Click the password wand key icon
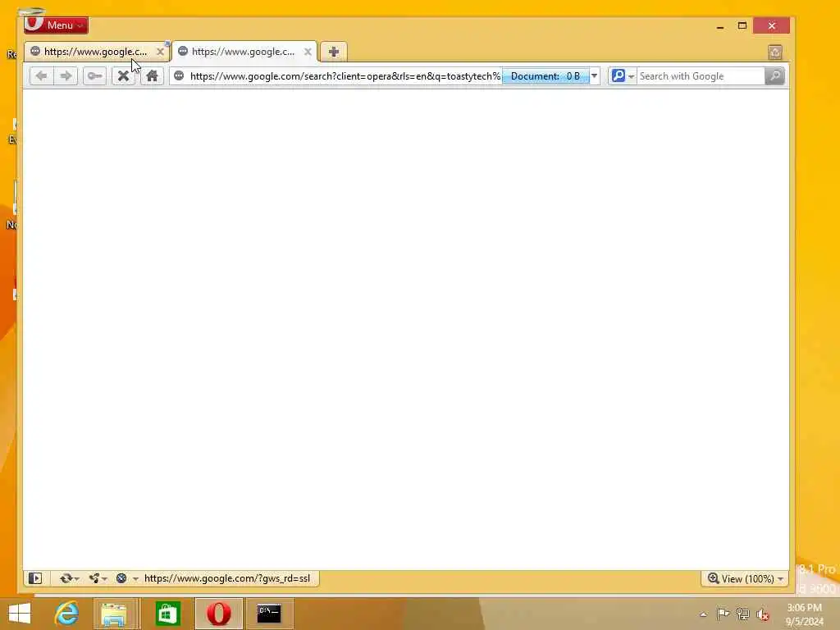This screenshot has height=630, width=840. [95, 76]
